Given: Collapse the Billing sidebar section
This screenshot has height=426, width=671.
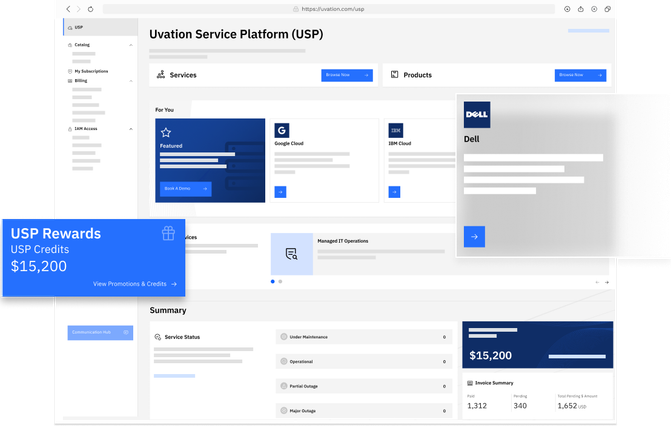Looking at the screenshot, I should (x=131, y=81).
